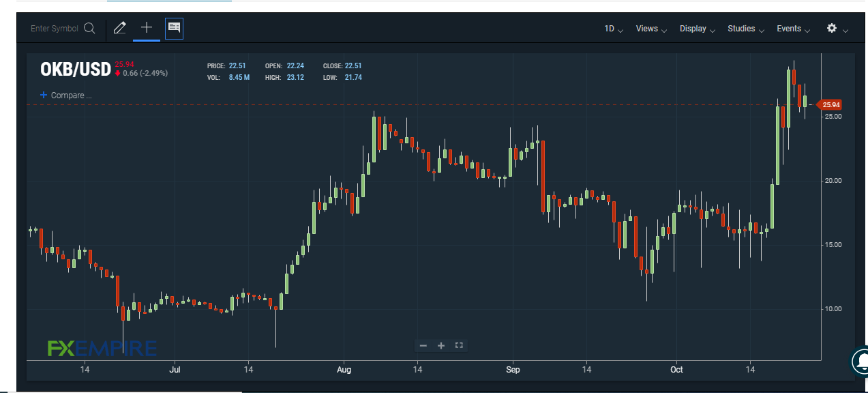Click the CLOSE: 22.51 readout
The height and width of the screenshot is (393, 868).
(342, 66)
